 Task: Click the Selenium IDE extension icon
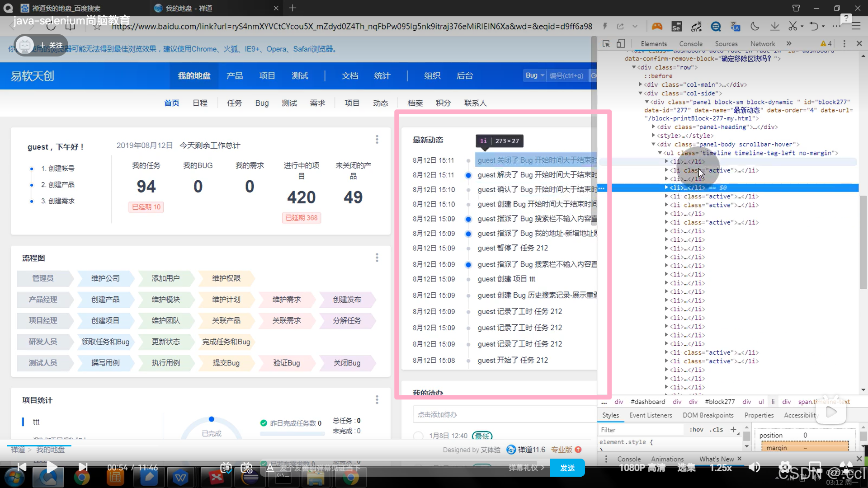click(x=676, y=26)
